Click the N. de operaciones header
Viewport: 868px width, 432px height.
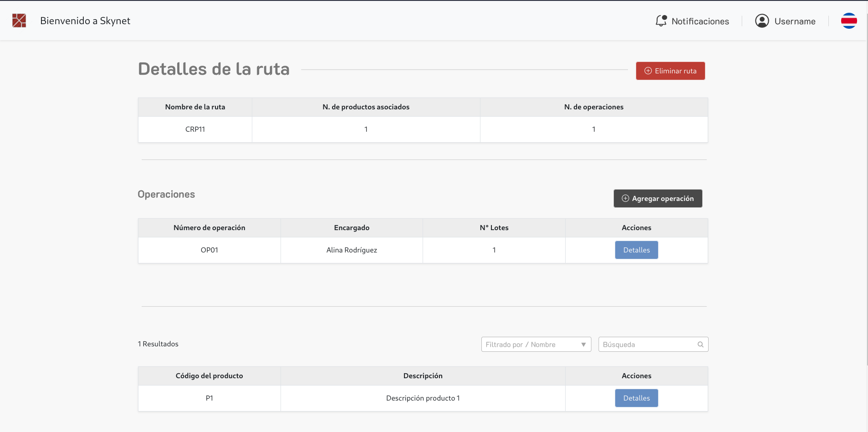pyautogui.click(x=594, y=107)
